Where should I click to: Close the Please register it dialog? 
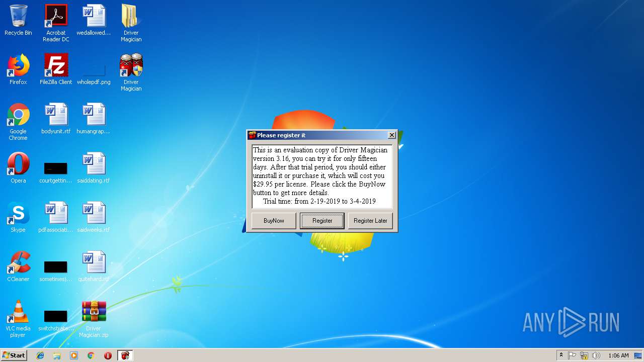tap(391, 135)
